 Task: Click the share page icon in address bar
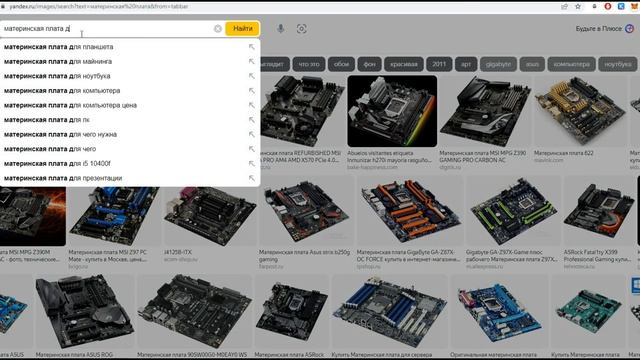[564, 7]
